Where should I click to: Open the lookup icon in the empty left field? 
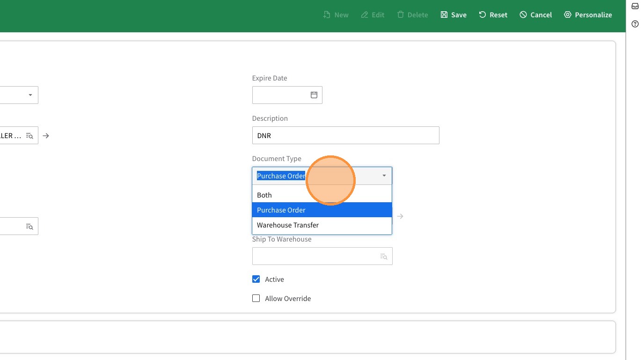tap(29, 227)
